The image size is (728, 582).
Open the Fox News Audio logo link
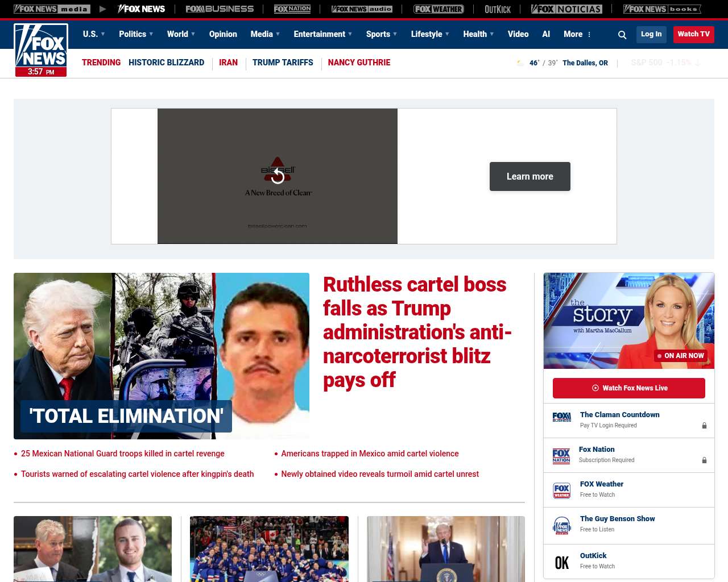coord(362,9)
